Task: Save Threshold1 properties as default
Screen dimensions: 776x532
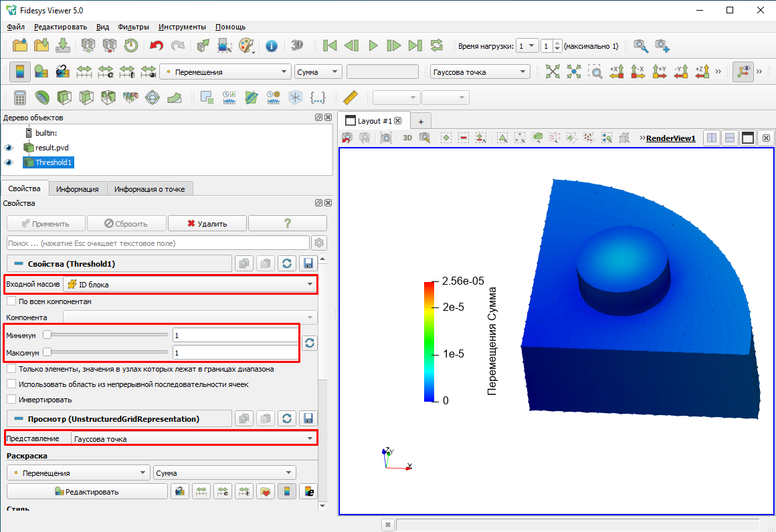Action: [x=308, y=263]
